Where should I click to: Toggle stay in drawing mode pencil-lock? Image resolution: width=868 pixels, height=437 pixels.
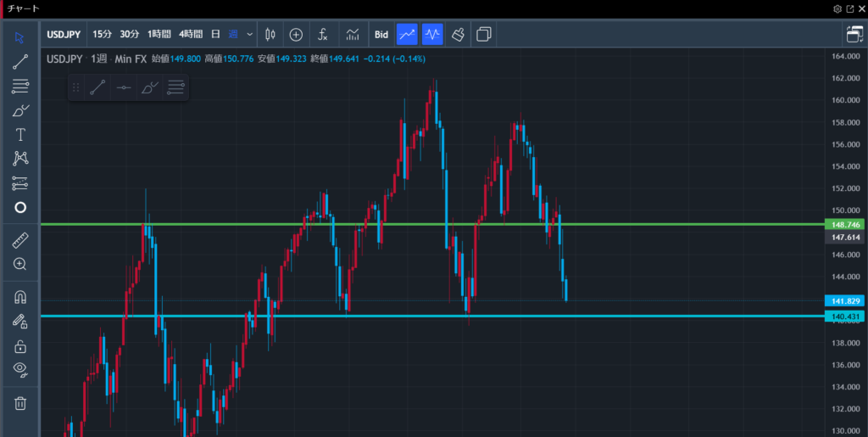[x=20, y=322]
